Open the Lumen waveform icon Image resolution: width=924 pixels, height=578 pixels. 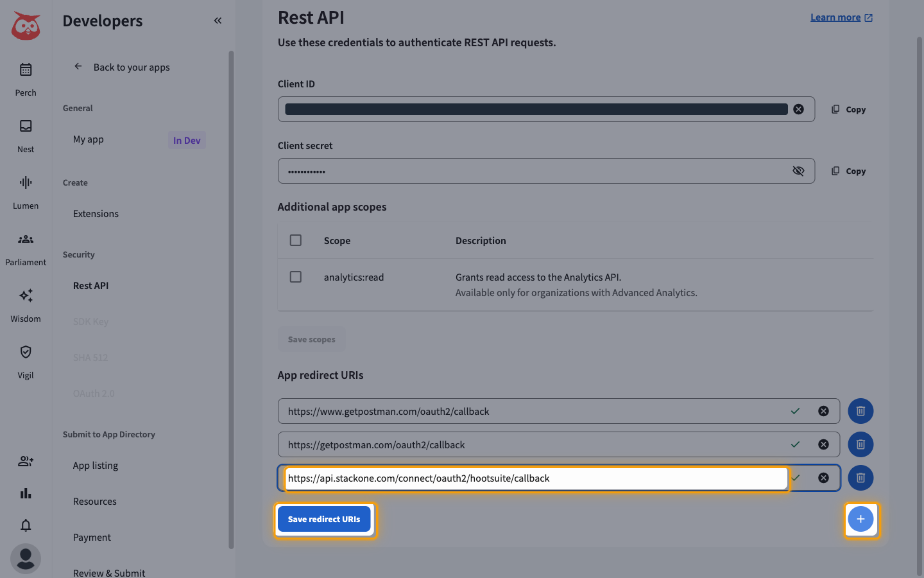click(x=26, y=182)
